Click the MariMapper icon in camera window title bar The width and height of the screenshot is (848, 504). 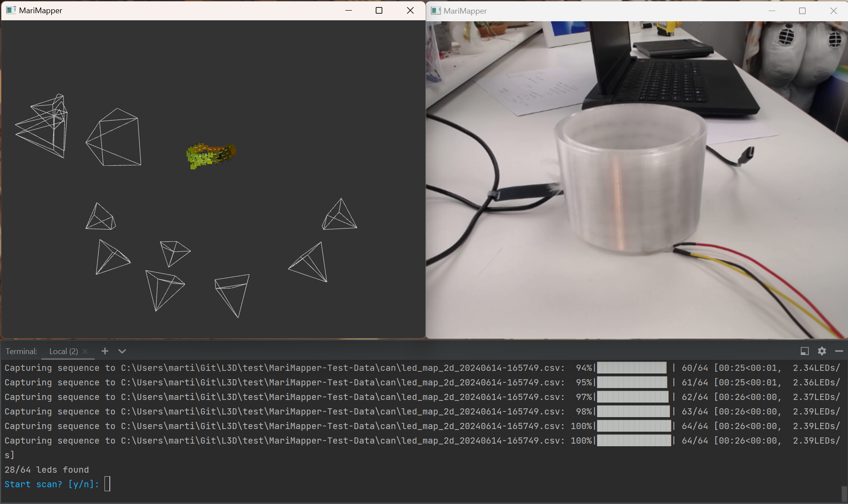coord(436,11)
